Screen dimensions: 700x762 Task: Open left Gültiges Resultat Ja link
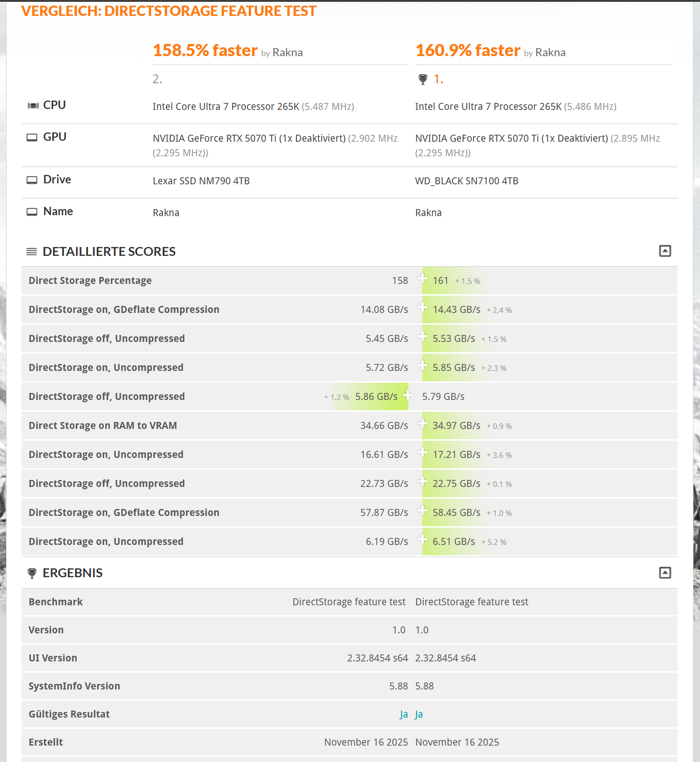tap(404, 714)
